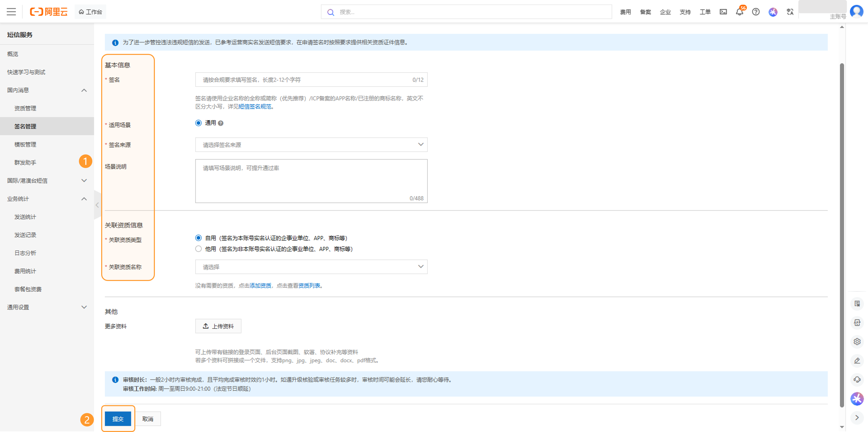
Task: Open the hamburger navigation menu
Action: 11,12
